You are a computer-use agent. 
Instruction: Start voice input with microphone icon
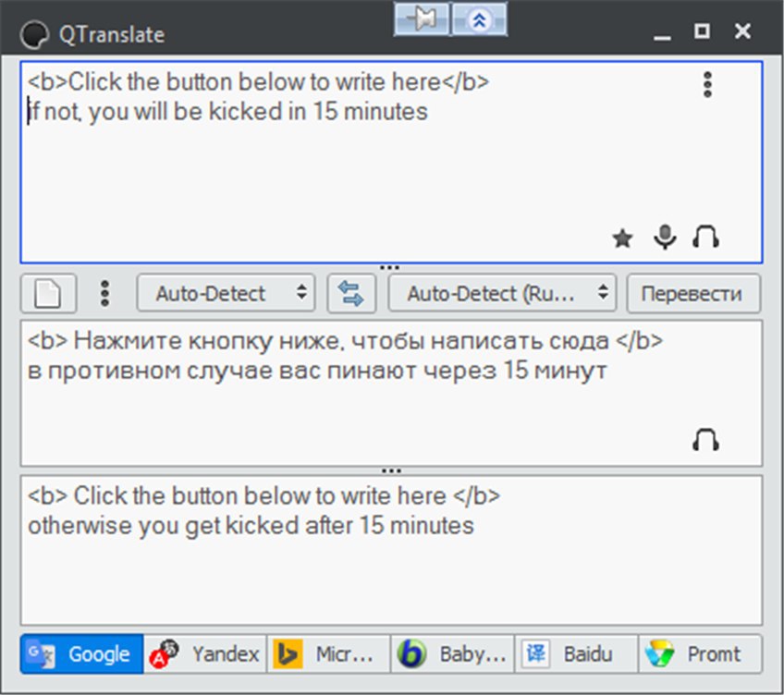[665, 237]
